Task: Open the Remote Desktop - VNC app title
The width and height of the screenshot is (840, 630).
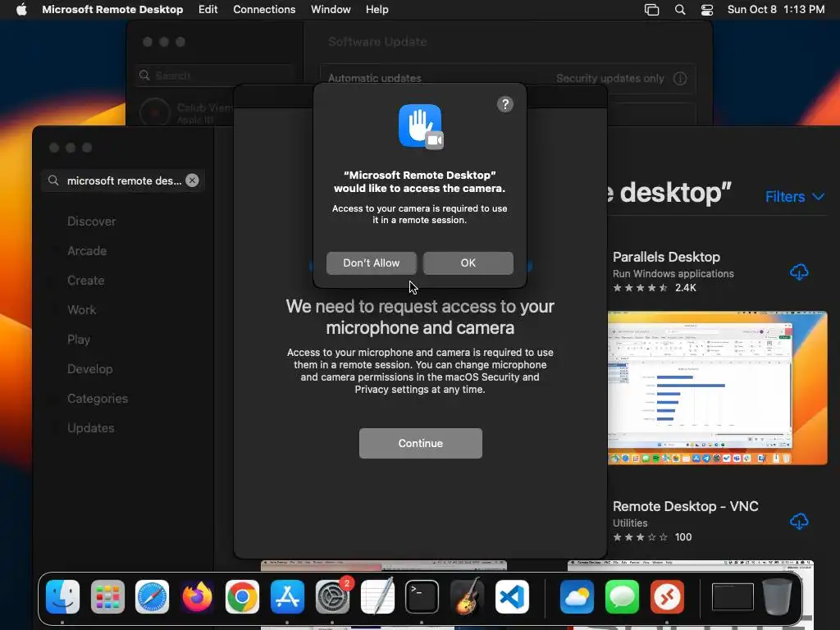Action: pos(685,506)
